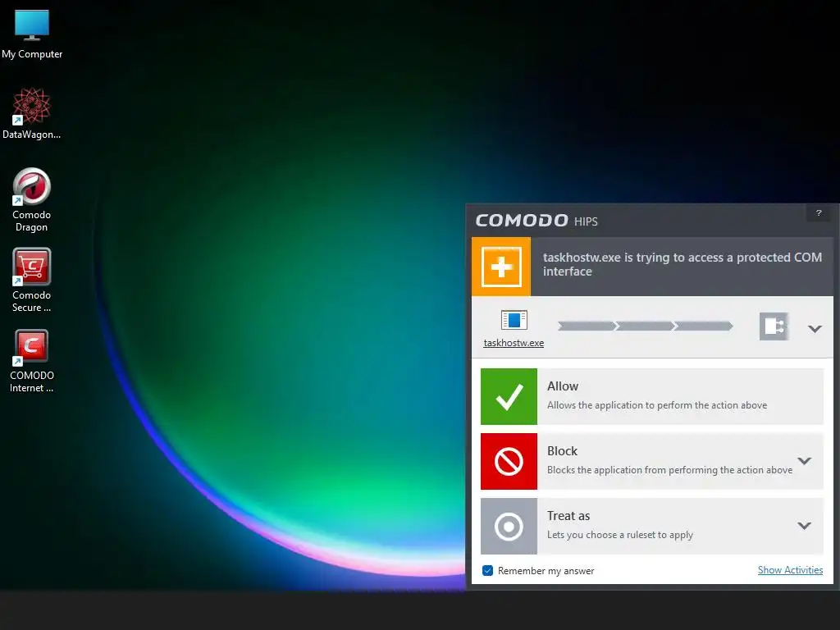Click the taskhostw.exe link
The image size is (840, 630).
[514, 343]
